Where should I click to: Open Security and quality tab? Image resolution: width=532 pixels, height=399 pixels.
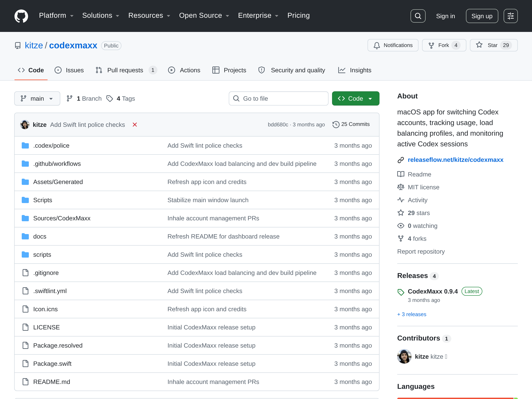pos(292,70)
